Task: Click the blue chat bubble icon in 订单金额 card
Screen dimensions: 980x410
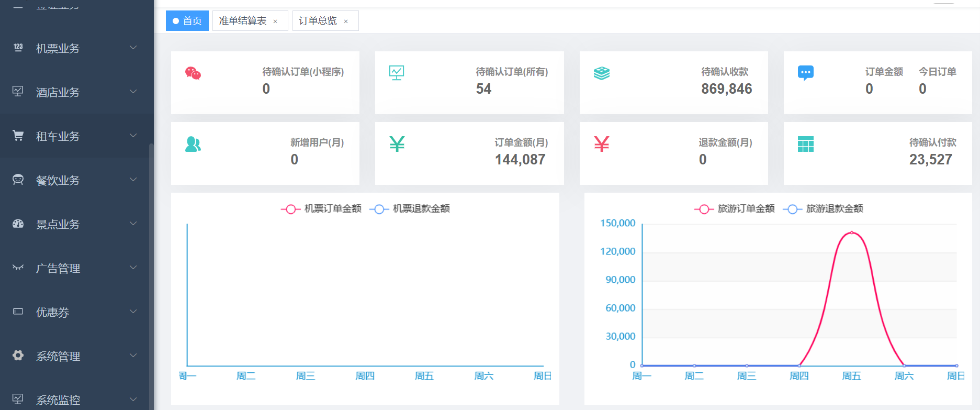Action: pos(806,73)
